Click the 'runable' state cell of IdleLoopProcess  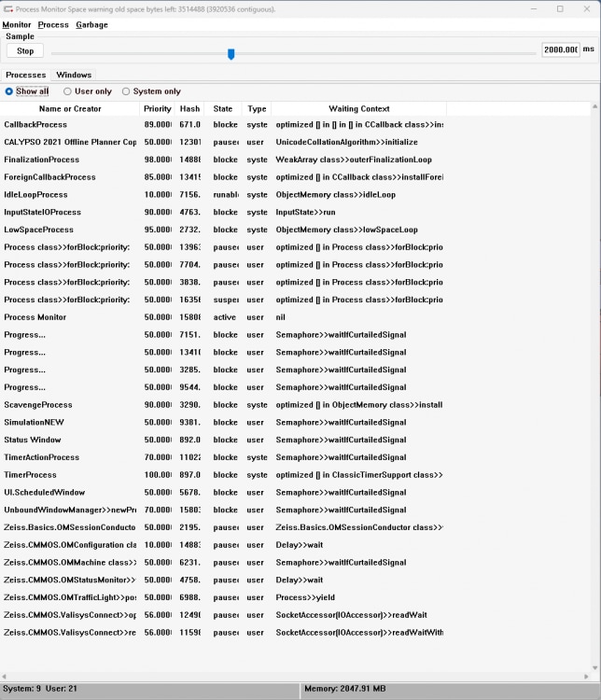[226, 195]
